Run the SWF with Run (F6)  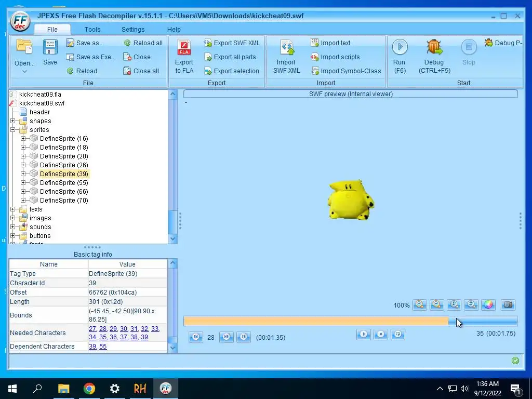tap(400, 56)
